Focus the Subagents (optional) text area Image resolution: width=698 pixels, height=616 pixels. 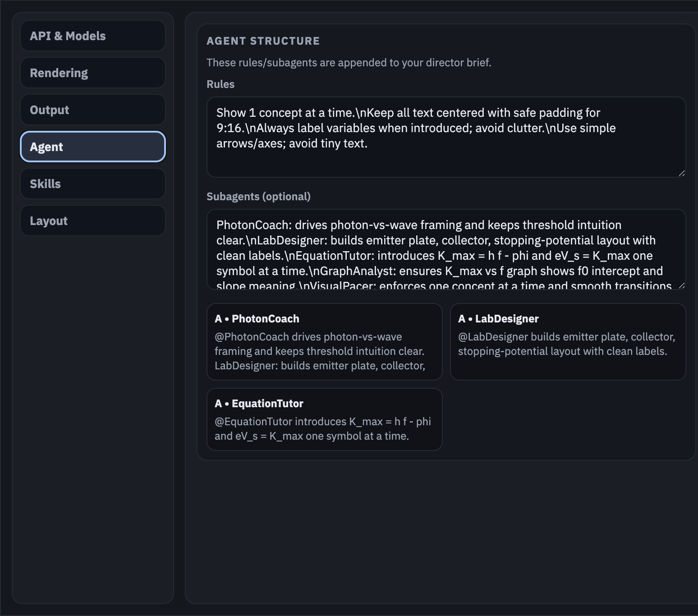pyautogui.click(x=445, y=249)
